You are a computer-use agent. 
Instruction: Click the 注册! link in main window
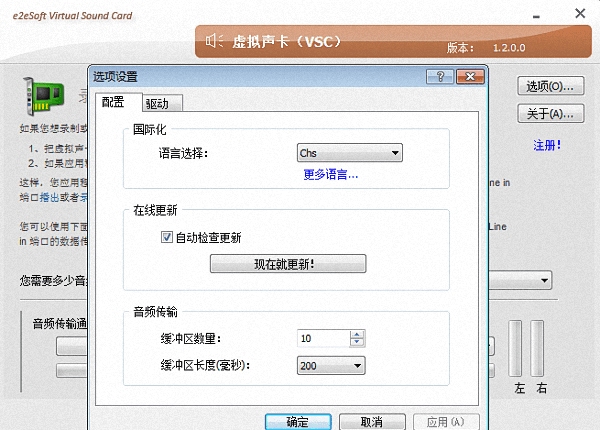coord(547,145)
